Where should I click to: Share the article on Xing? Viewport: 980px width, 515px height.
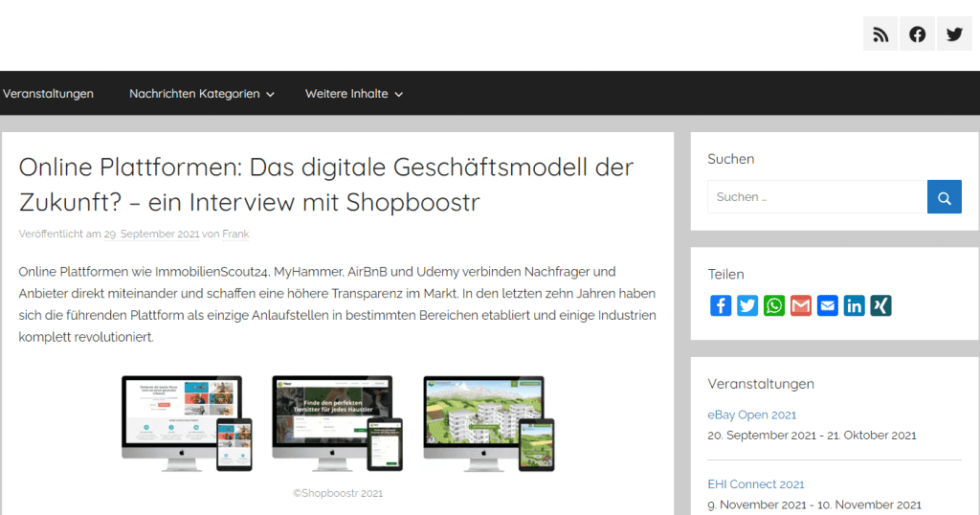pos(880,305)
